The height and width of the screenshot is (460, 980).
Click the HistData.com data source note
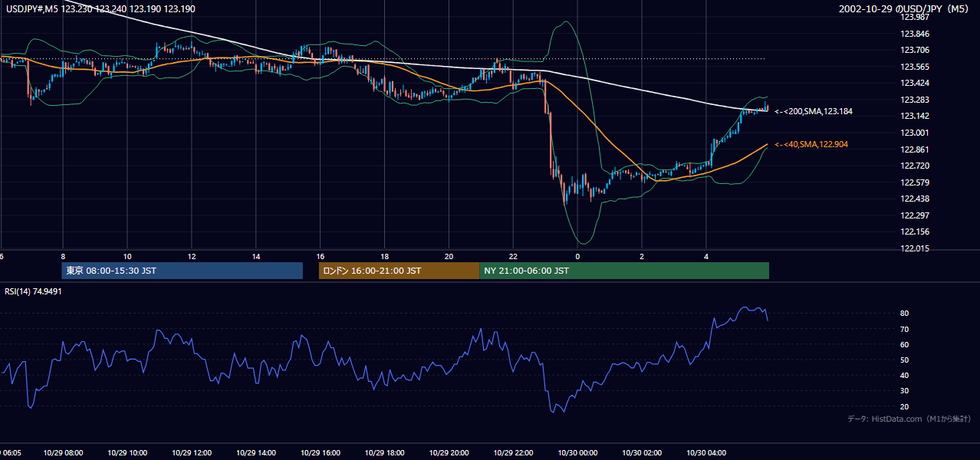click(909, 419)
